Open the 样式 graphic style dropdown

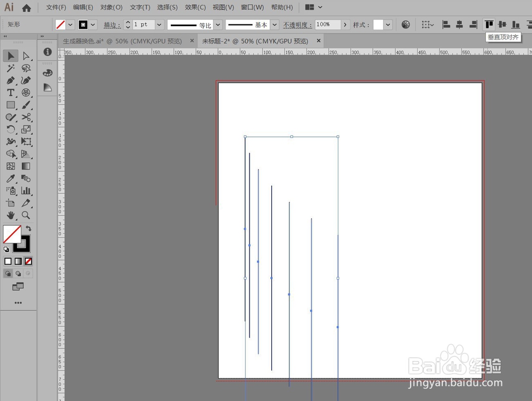tap(388, 25)
